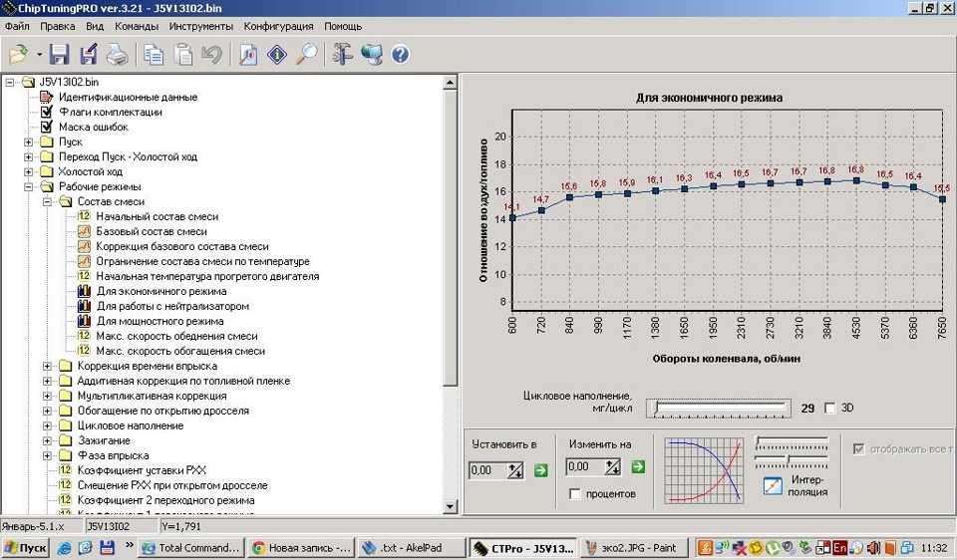Click the Print toolbar icon

pos(118,54)
